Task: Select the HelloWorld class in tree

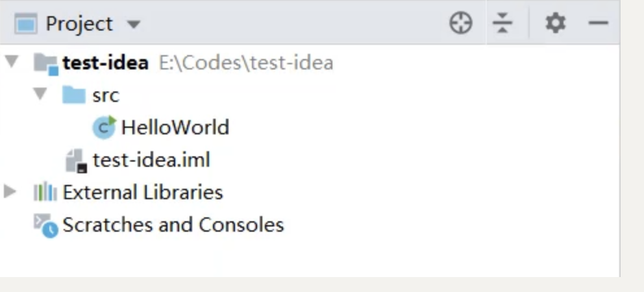Action: [x=175, y=127]
